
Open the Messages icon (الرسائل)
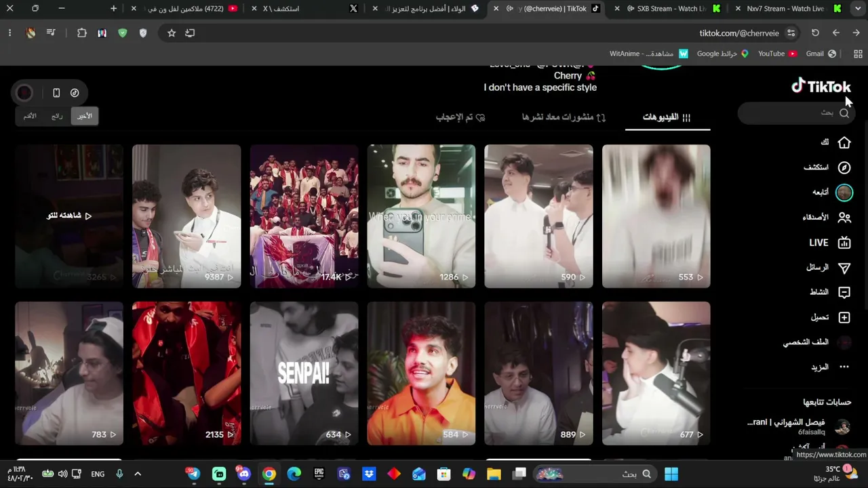(x=844, y=268)
